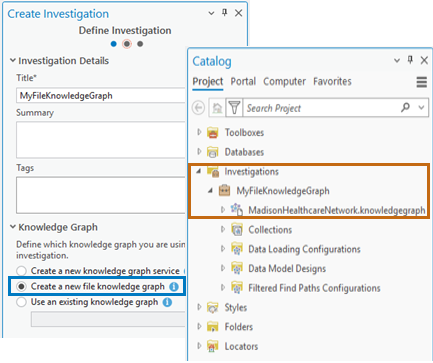
Task: Collapse the MyFileKnowledgeGraph tree node
Action: click(x=210, y=191)
